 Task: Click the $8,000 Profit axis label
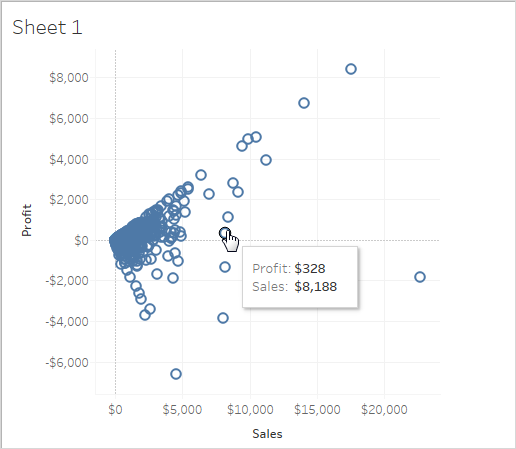pyautogui.click(x=69, y=78)
